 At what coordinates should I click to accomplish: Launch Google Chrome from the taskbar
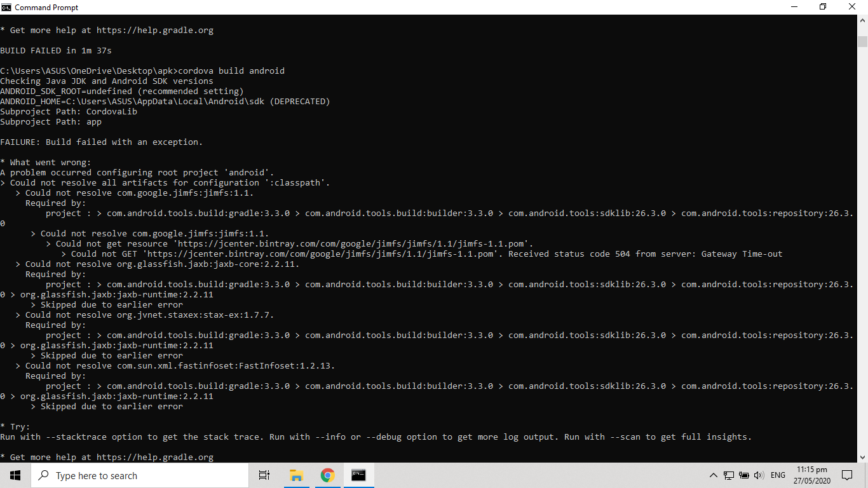(327, 475)
